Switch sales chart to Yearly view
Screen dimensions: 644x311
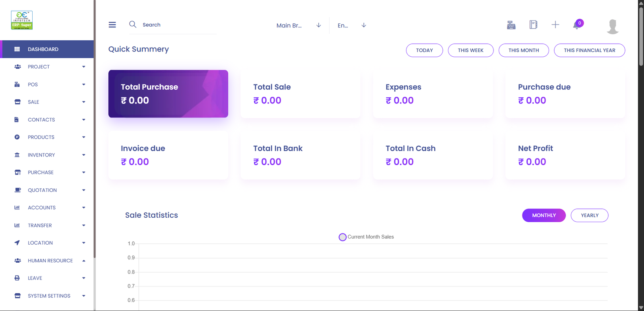coord(589,215)
